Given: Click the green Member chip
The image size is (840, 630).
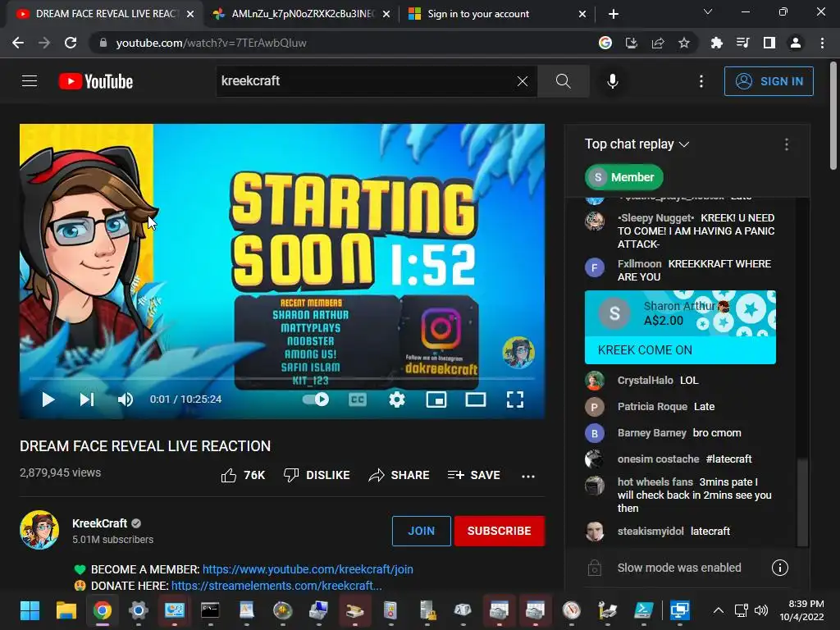Looking at the screenshot, I should (x=624, y=177).
